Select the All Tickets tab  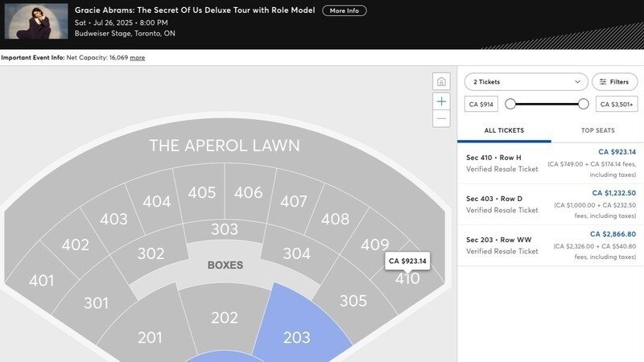504,130
